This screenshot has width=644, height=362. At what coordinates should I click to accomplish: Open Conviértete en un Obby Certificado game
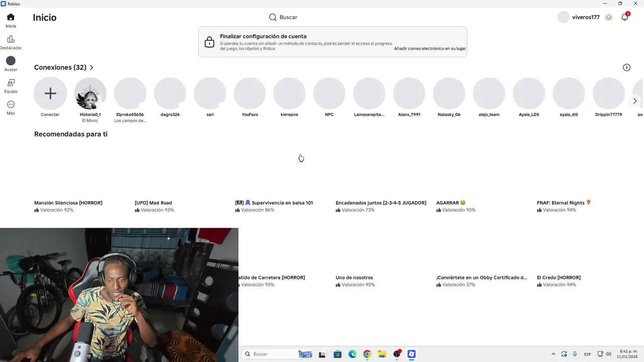pyautogui.click(x=481, y=278)
